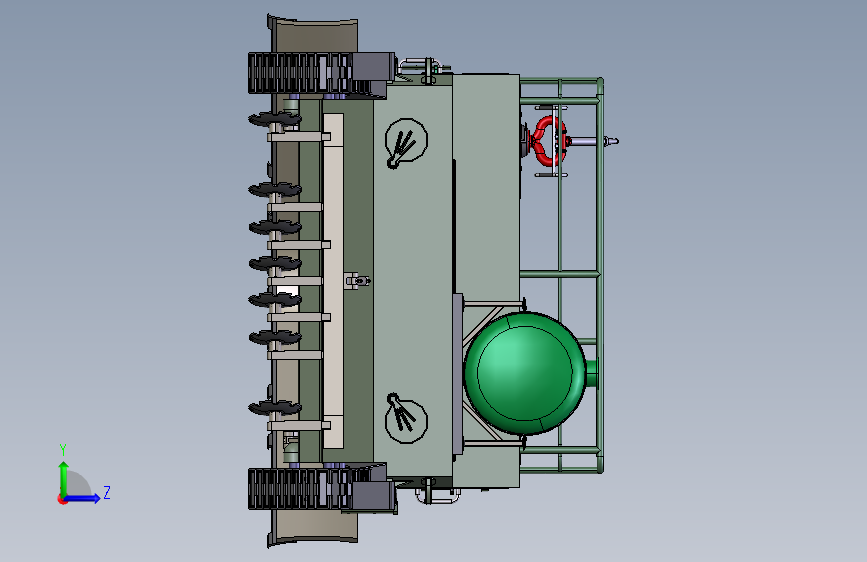Image resolution: width=867 pixels, height=562 pixels.
Task: Select the long white bar on the frame
Action: [333, 280]
